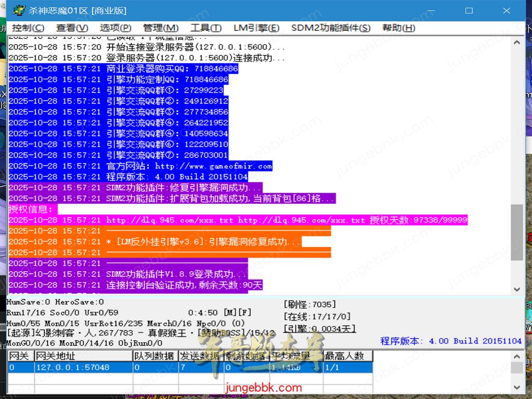Open the 控制(C) menu
The height and width of the screenshot is (399, 532).
click(x=28, y=28)
